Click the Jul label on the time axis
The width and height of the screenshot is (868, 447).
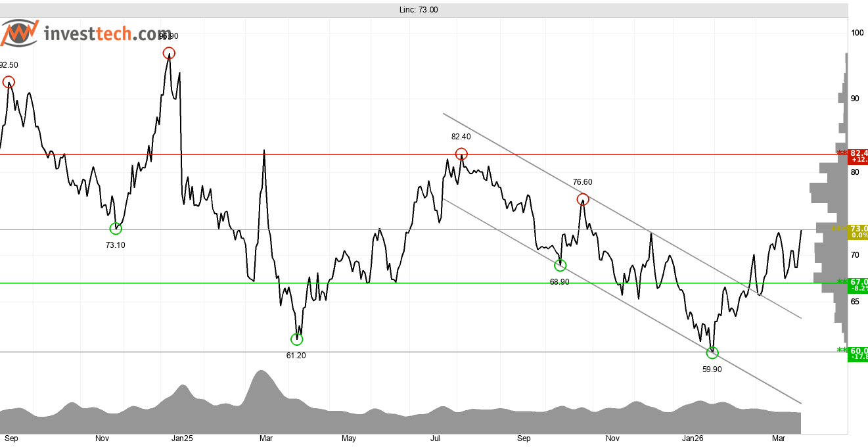435,438
